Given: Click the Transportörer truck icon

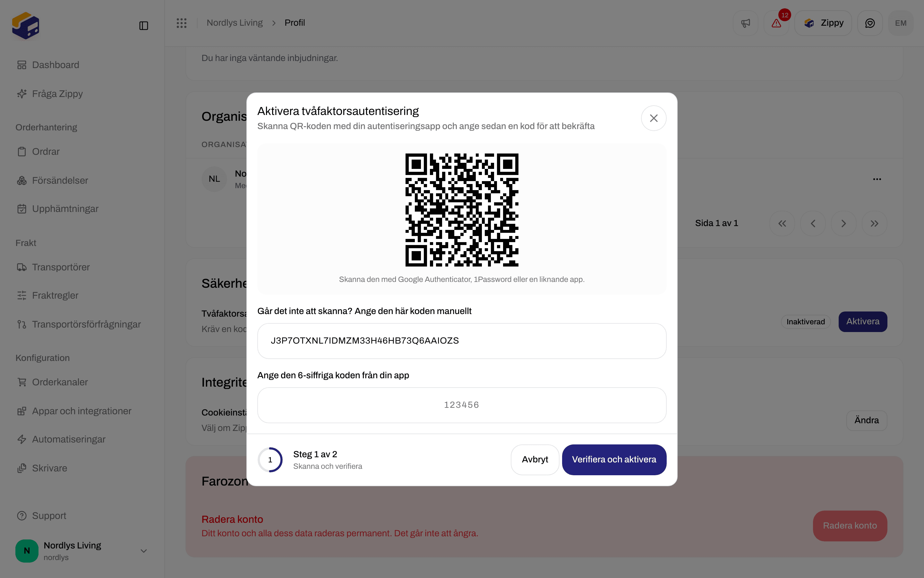Looking at the screenshot, I should coord(22,267).
